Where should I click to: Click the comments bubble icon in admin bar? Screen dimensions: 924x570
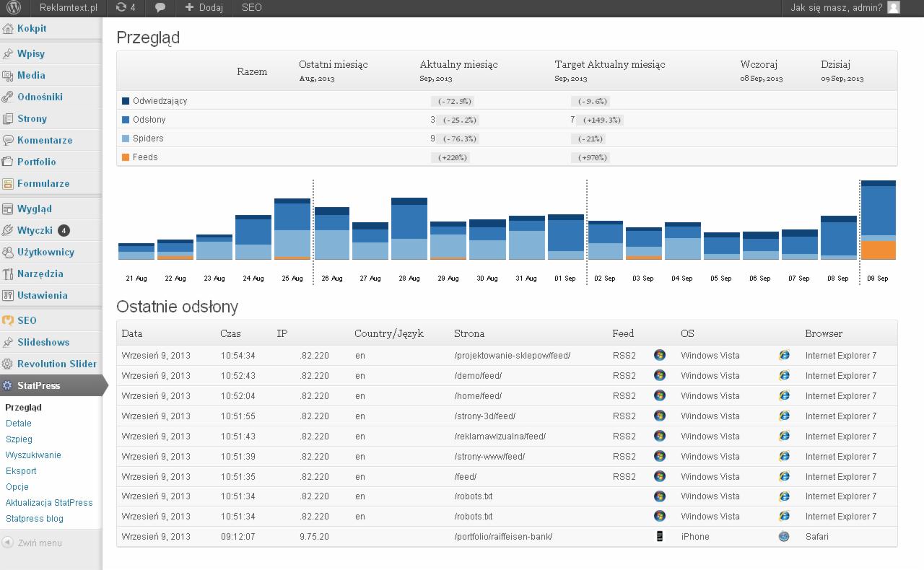point(160,8)
